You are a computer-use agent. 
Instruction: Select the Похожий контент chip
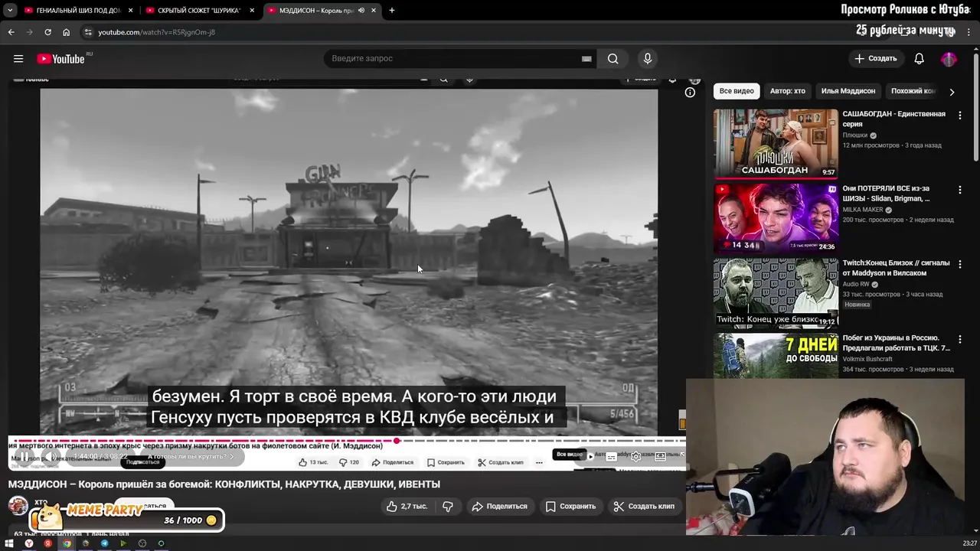pyautogui.click(x=913, y=91)
